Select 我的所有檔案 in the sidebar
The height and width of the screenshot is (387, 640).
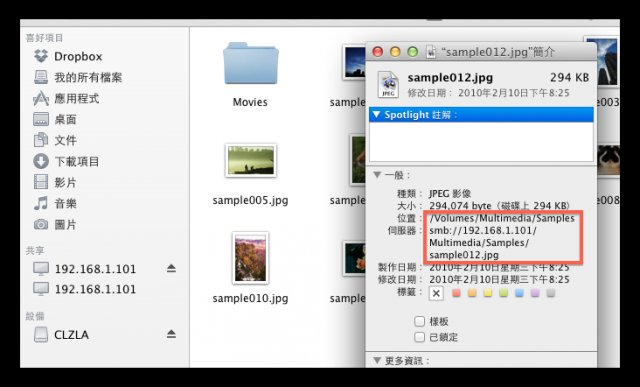(78, 78)
